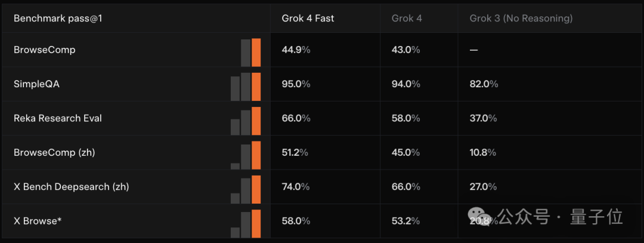Select the Grok 4 column header

pyautogui.click(x=407, y=19)
